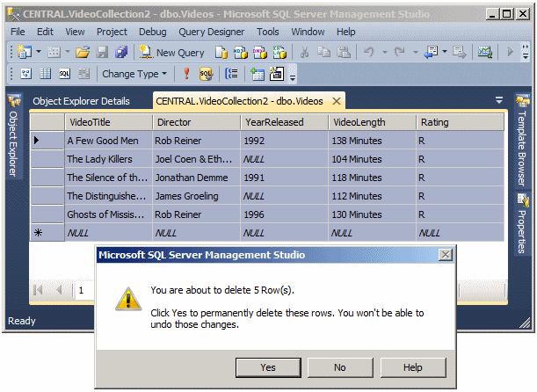Open the Tools menu
Viewport: 537px width, 392px height.
(x=267, y=32)
